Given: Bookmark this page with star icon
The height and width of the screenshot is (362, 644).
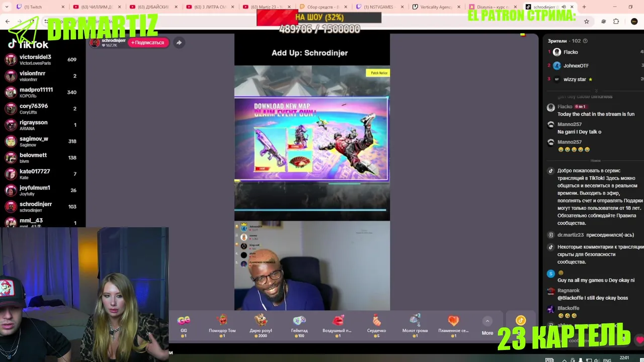Looking at the screenshot, I should click(x=587, y=22).
